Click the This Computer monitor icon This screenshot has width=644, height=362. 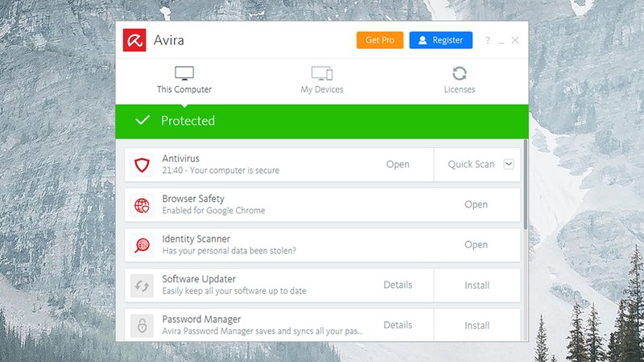(184, 73)
